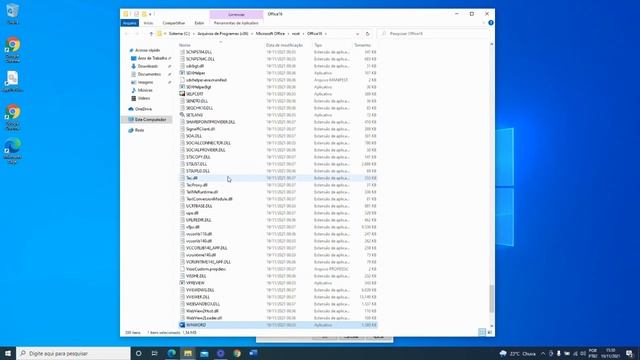Open the notification center icon
The height and width of the screenshot is (360, 640).
click(x=629, y=353)
